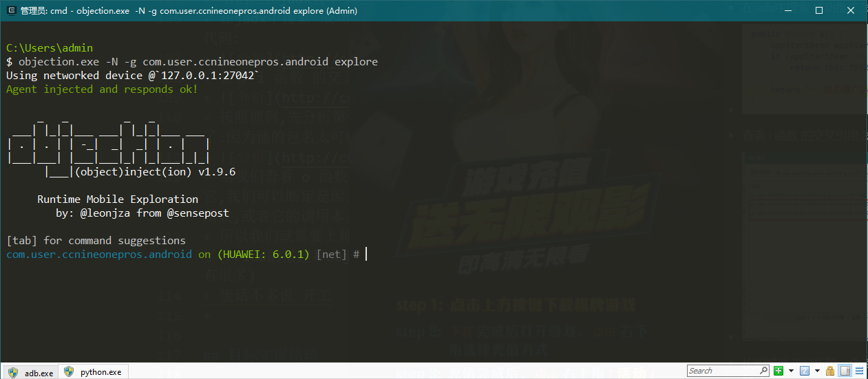Click the objection.exe command line text
The width and height of the screenshot is (868, 379).
(198, 62)
